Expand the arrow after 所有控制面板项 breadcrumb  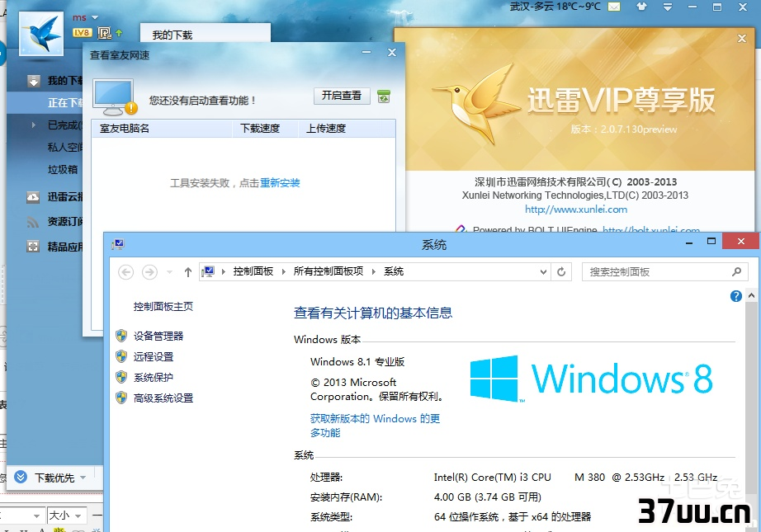tap(374, 271)
